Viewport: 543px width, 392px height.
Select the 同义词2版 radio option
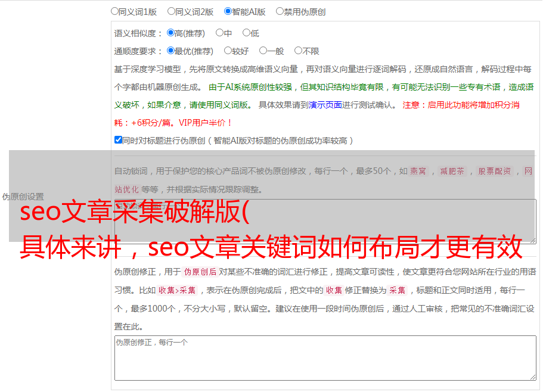click(171, 11)
